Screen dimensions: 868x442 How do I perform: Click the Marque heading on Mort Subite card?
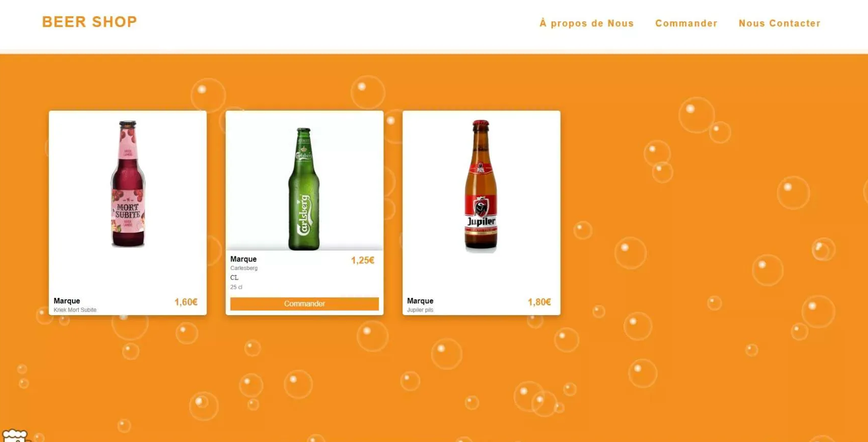(x=67, y=301)
